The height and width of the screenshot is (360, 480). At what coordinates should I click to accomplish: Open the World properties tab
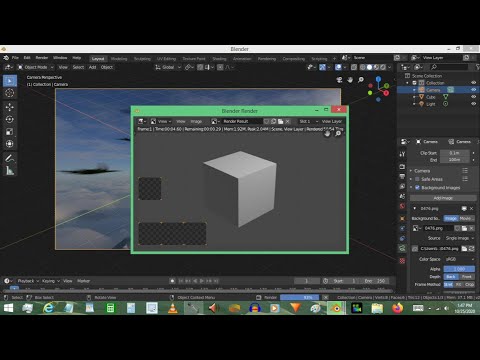point(402,206)
